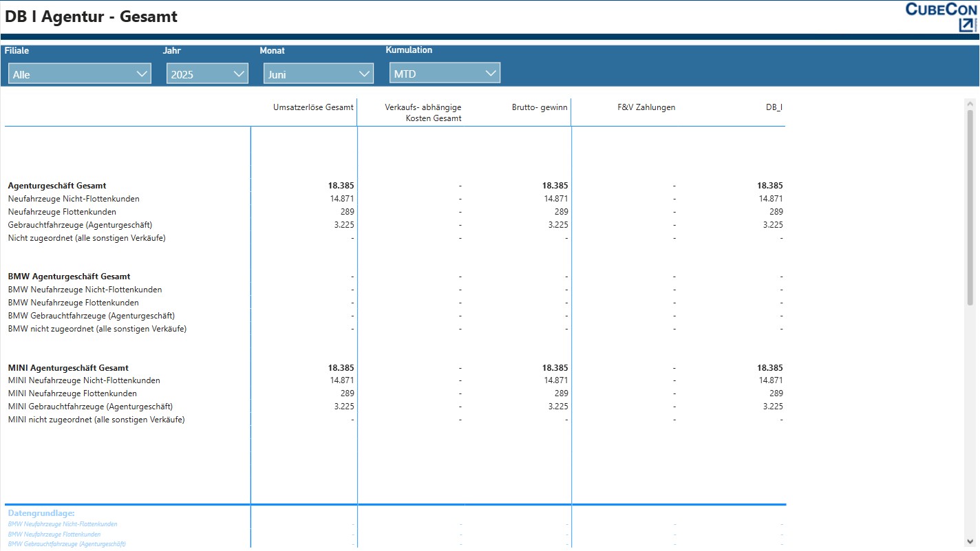Select the MINI Agenturgeschäft Gesamt row label
Viewport: 980px width, 551px height.
point(68,368)
